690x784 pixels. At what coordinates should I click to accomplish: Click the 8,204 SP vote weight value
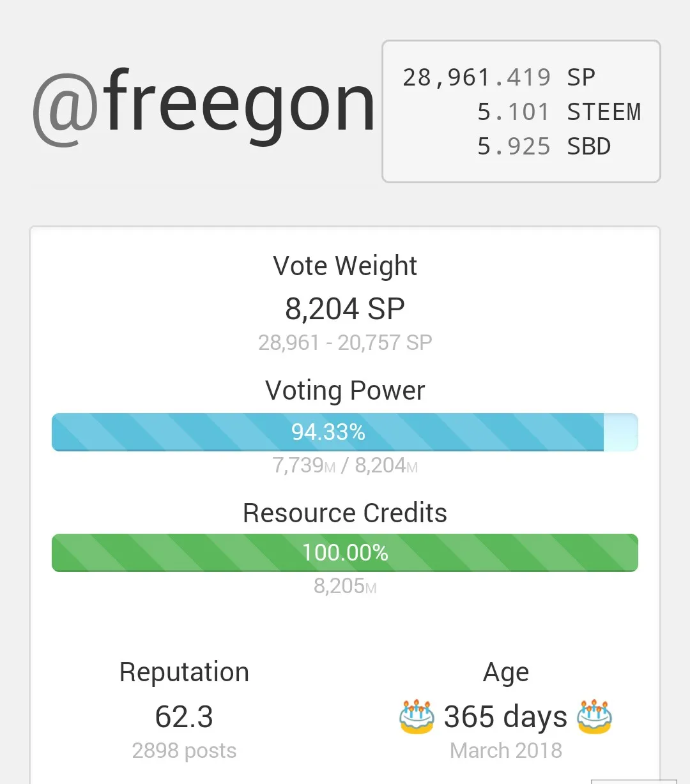(x=345, y=309)
